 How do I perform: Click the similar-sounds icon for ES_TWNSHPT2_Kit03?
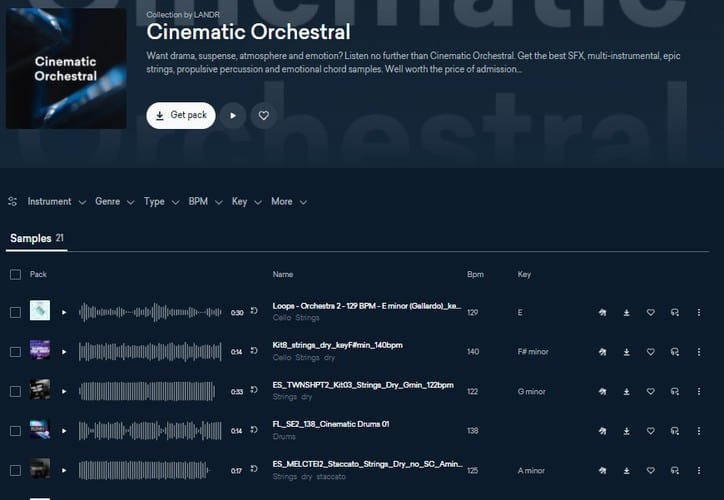point(602,392)
